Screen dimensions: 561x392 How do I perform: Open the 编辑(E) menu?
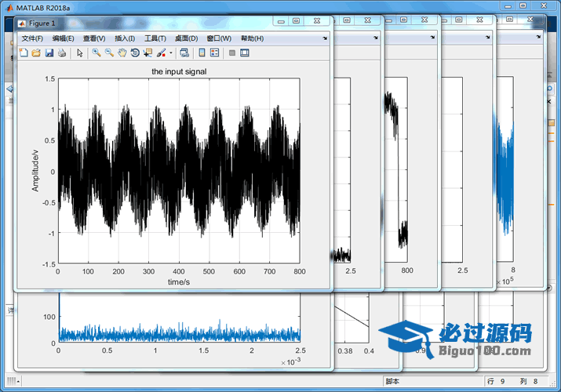point(63,38)
